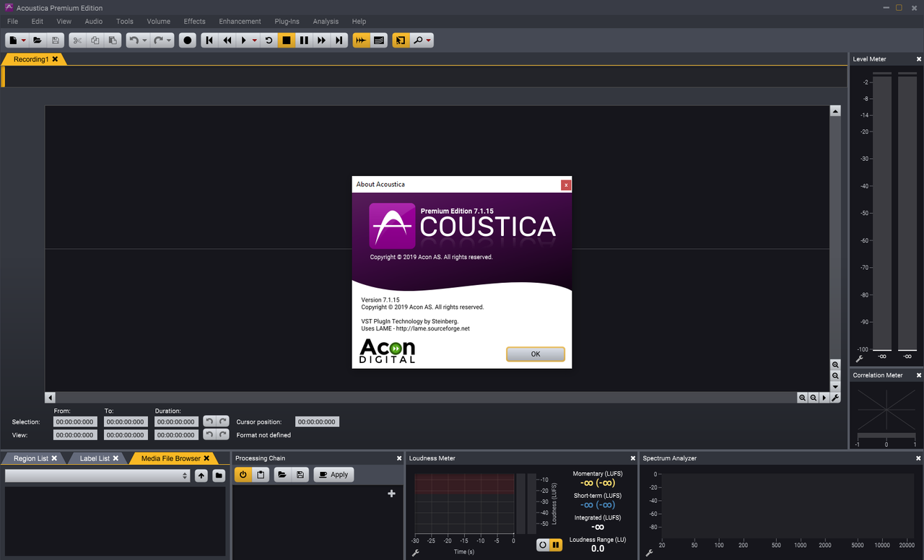Open the New file dropdown arrow
The image size is (924, 560).
(x=24, y=40)
